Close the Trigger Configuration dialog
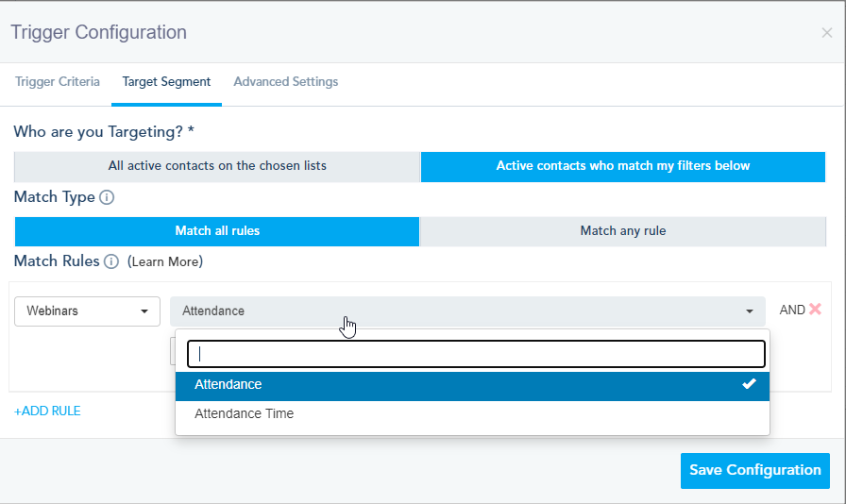Image resolution: width=846 pixels, height=504 pixels. click(827, 33)
